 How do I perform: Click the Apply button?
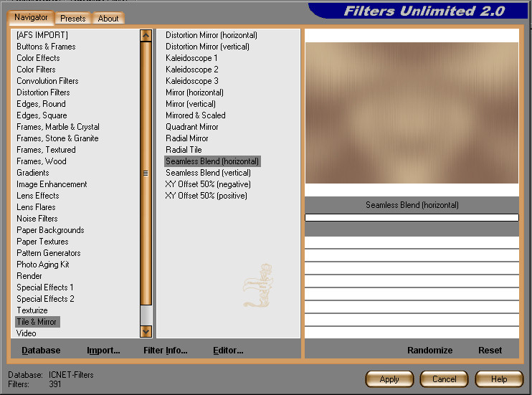coord(389,379)
